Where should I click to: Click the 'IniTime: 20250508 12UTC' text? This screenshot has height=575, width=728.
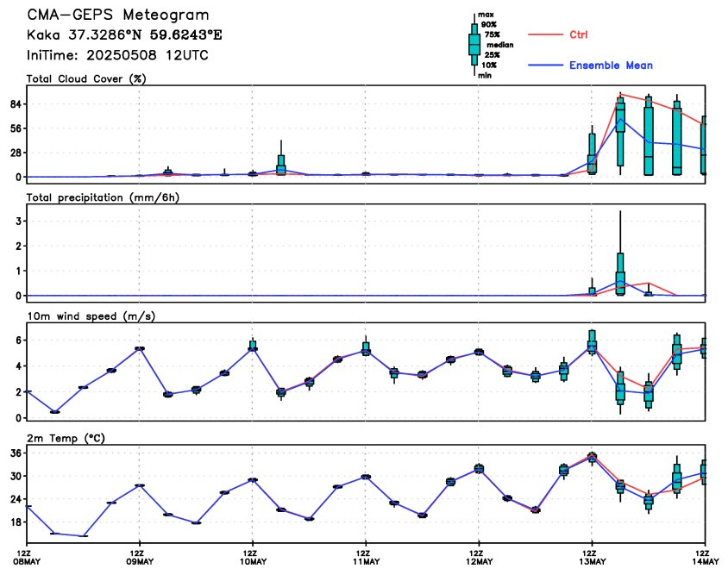[117, 55]
